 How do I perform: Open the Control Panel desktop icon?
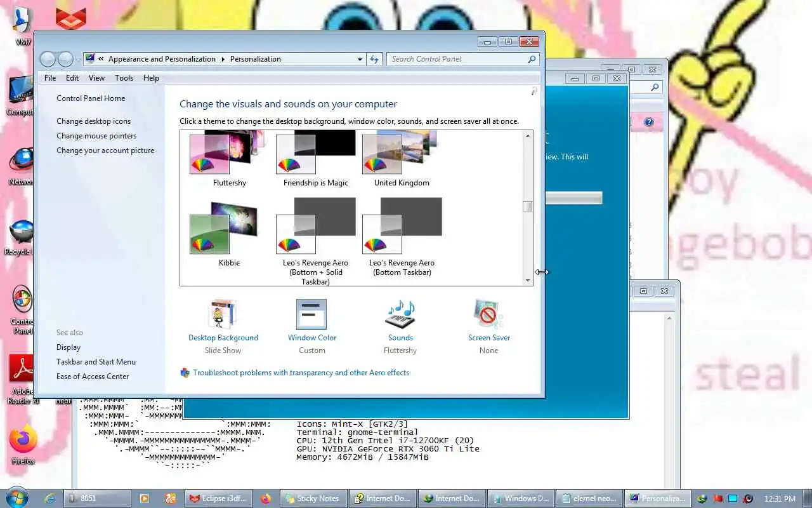pos(22,309)
